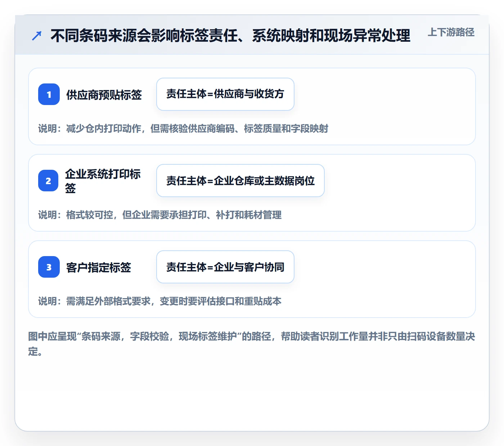Screen dimensions: 504x446
Task: Click the number 1 step badge
Action: click(x=49, y=94)
